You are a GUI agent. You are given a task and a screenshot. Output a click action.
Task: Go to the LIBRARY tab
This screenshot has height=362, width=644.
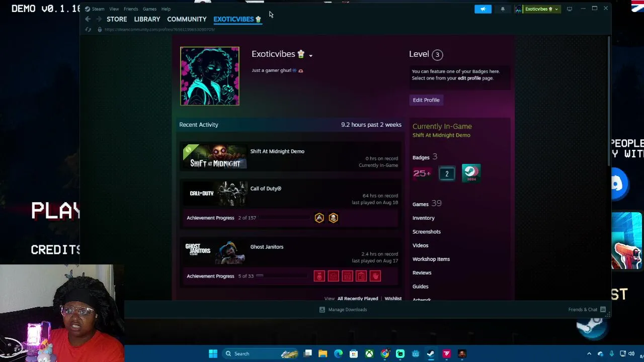click(x=147, y=19)
